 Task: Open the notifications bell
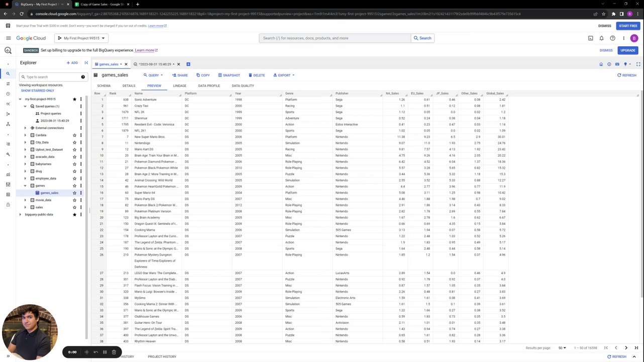coord(601,38)
